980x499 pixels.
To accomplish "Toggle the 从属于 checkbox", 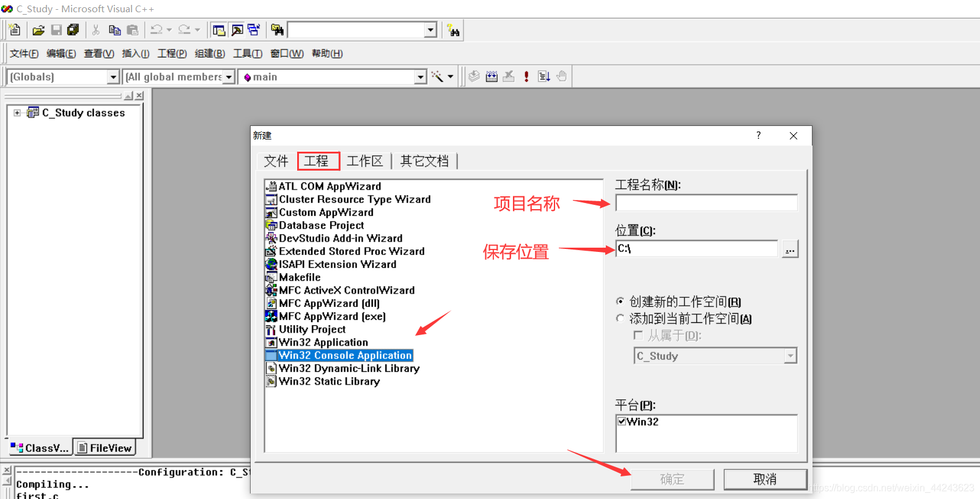I will [638, 335].
